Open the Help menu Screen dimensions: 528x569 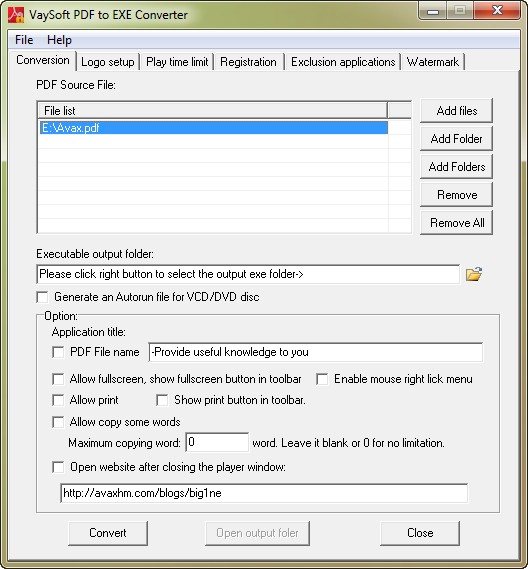coord(59,40)
